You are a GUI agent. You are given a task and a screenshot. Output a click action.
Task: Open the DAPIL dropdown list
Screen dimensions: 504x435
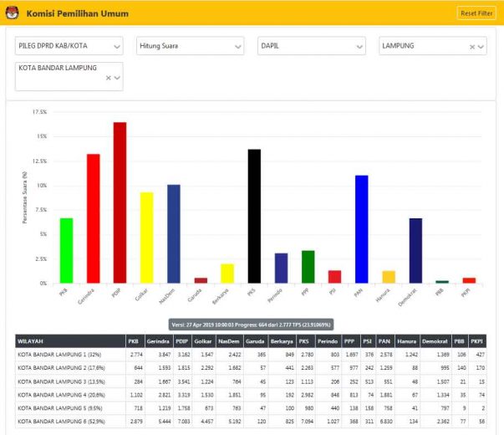tap(357, 47)
